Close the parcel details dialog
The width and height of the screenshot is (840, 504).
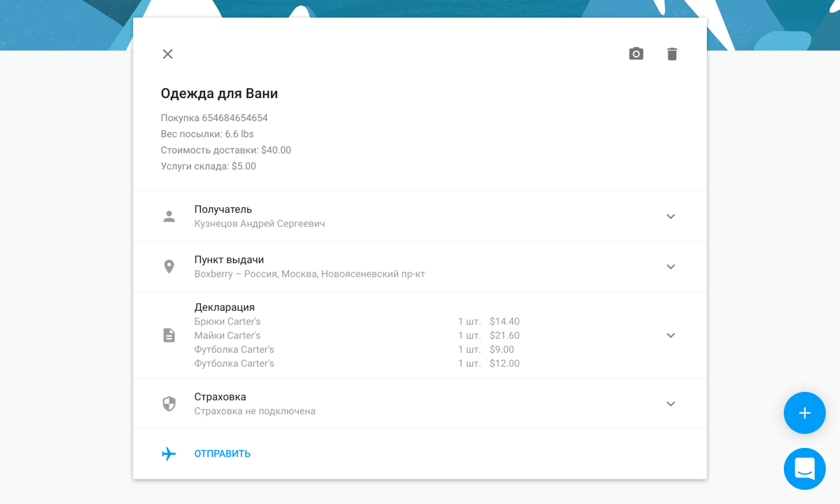tap(167, 54)
